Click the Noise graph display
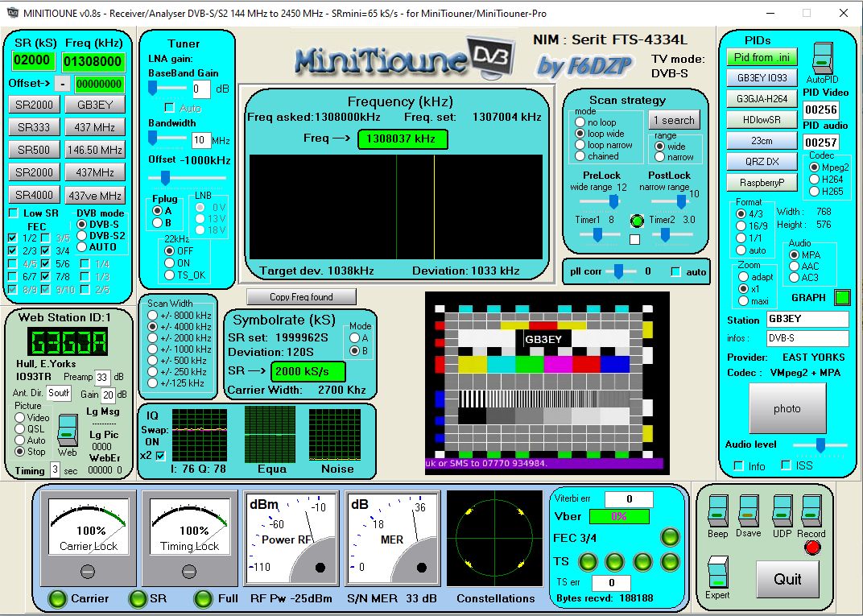863x616 pixels. tap(335, 434)
